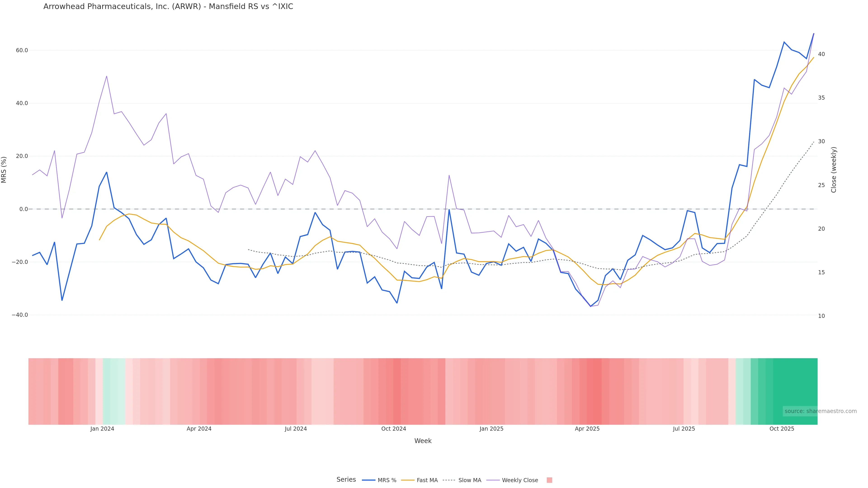Screen dimensions: 868x488
Task: Click the Jul 2024 axis tick label
Action: [x=296, y=429]
